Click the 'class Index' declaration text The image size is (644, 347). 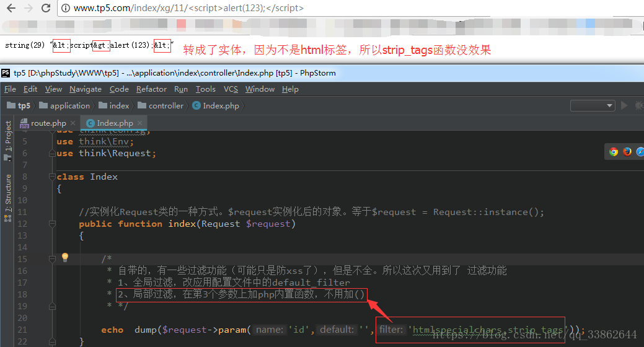[87, 177]
